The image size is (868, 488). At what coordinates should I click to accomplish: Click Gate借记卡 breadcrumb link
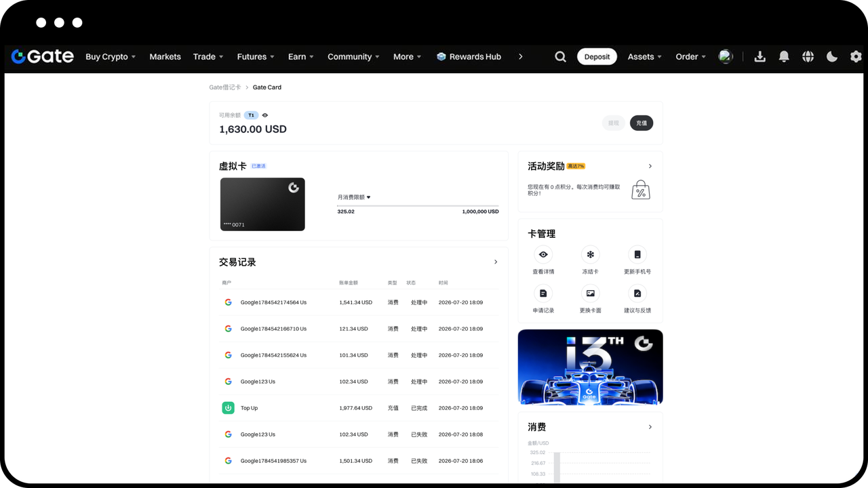click(x=225, y=87)
